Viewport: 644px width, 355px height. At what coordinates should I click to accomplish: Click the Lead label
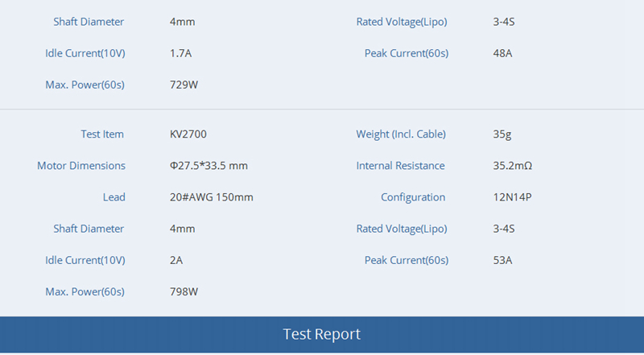pyautogui.click(x=114, y=197)
